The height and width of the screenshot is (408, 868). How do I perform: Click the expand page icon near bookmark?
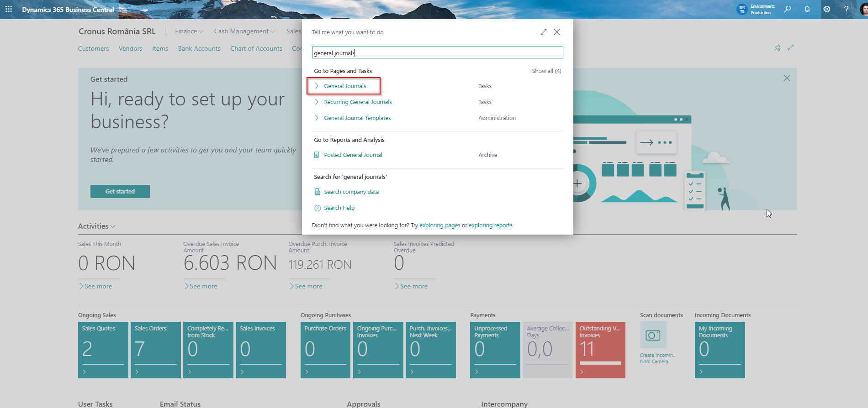[791, 47]
